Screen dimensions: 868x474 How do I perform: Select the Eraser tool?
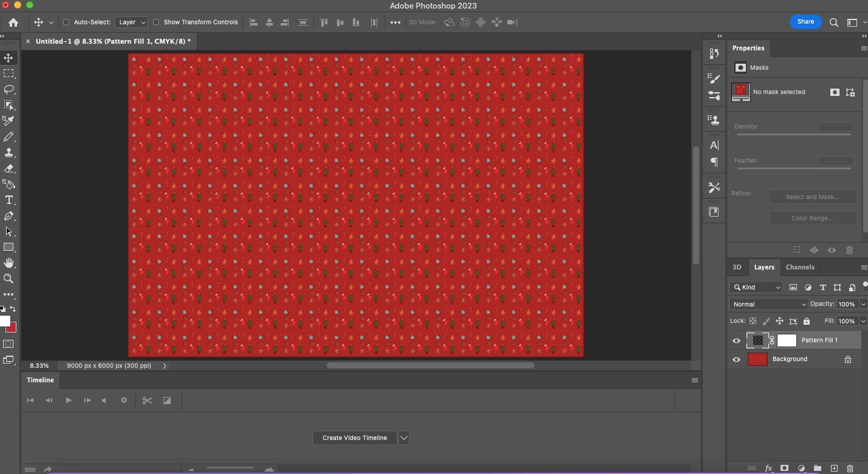9,169
